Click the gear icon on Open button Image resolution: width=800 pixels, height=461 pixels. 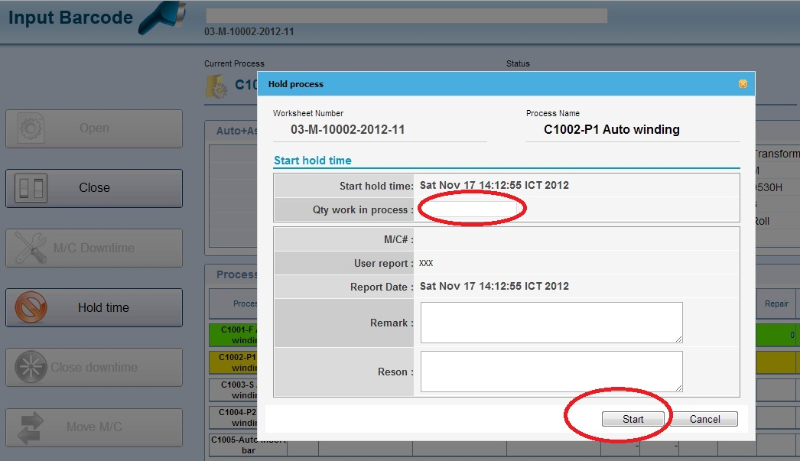(31, 129)
